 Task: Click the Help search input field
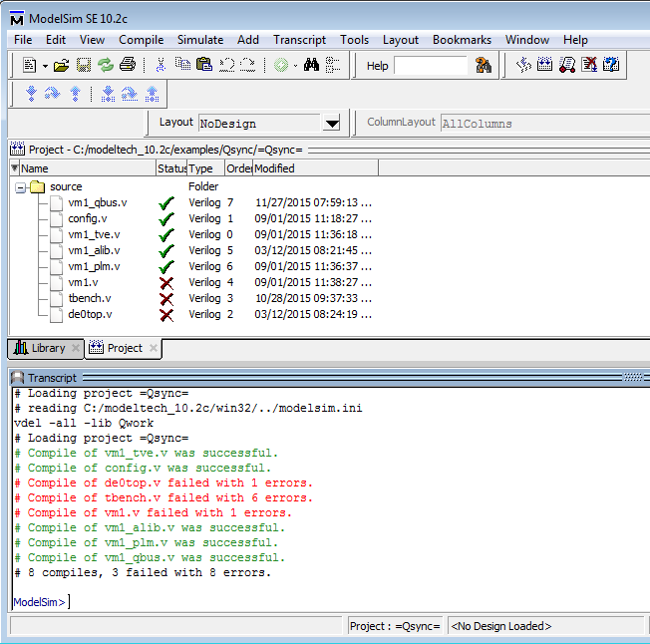[x=431, y=66]
